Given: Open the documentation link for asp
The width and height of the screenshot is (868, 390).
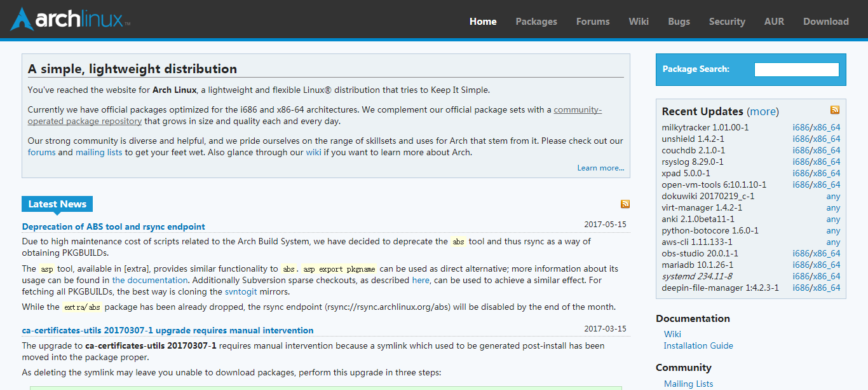Looking at the screenshot, I should point(150,280).
